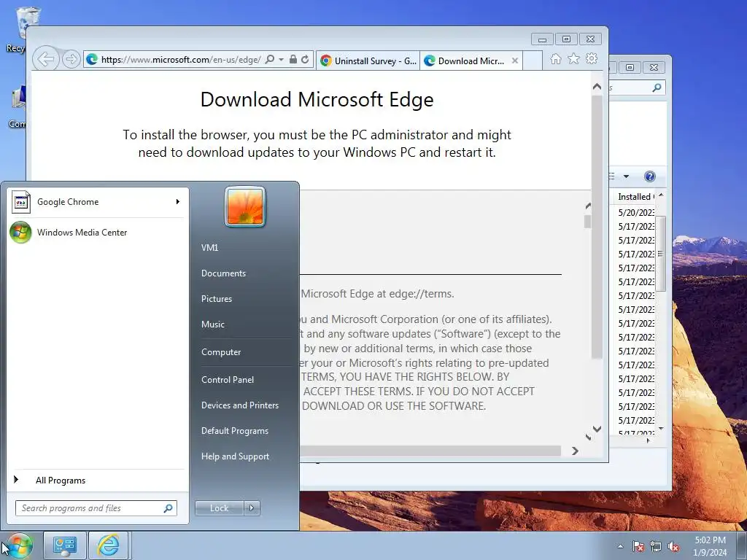
Task: Open Favorites with the star icon
Action: click(x=574, y=58)
